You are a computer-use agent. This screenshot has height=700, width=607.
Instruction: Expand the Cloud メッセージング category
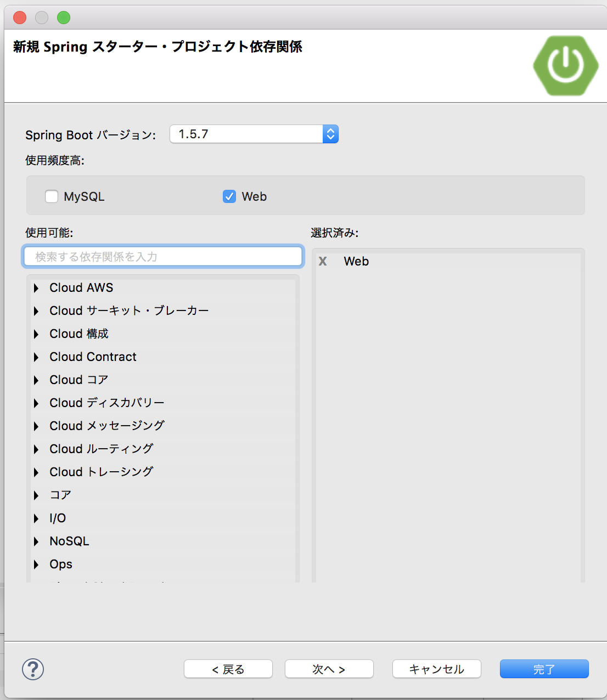[x=36, y=426]
